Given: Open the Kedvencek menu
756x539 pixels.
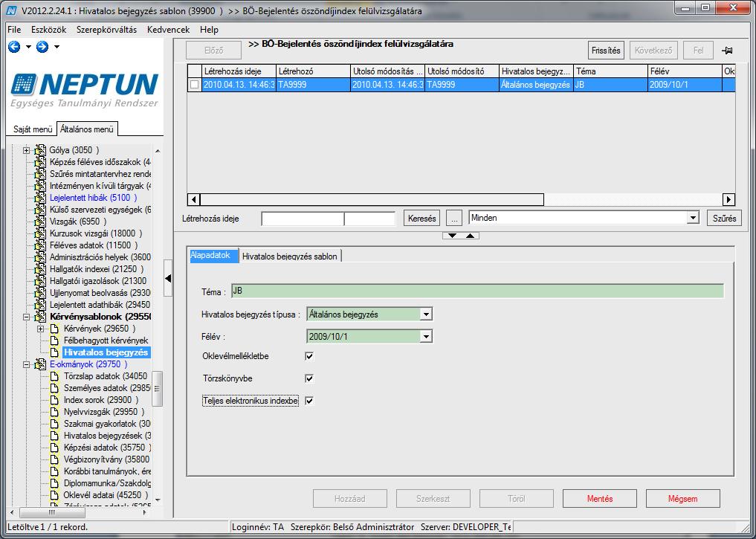Looking at the screenshot, I should pyautogui.click(x=168, y=30).
